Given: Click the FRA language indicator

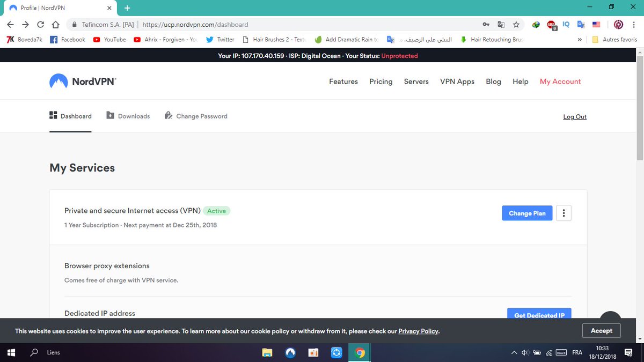Looking at the screenshot, I should [x=577, y=352].
